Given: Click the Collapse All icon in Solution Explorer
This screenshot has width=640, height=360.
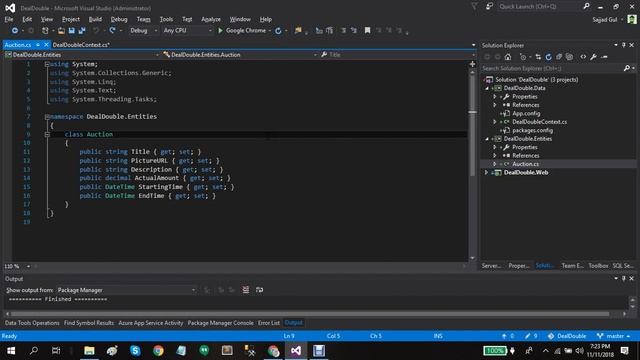Looking at the screenshot, I should (x=559, y=57).
